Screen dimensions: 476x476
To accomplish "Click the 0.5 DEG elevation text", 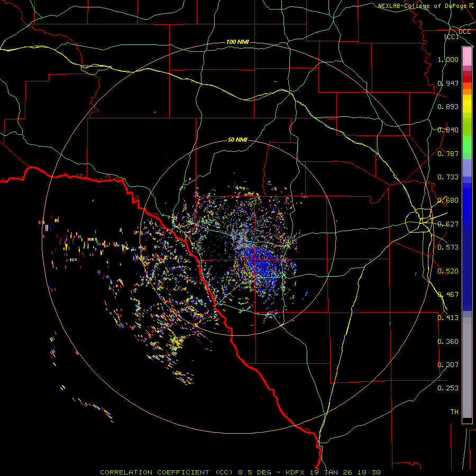I will pyautogui.click(x=254, y=472).
